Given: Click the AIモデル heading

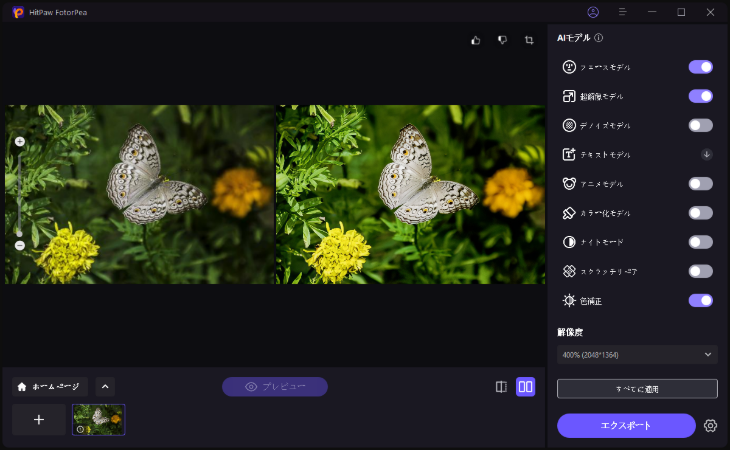Looking at the screenshot, I should [x=574, y=38].
